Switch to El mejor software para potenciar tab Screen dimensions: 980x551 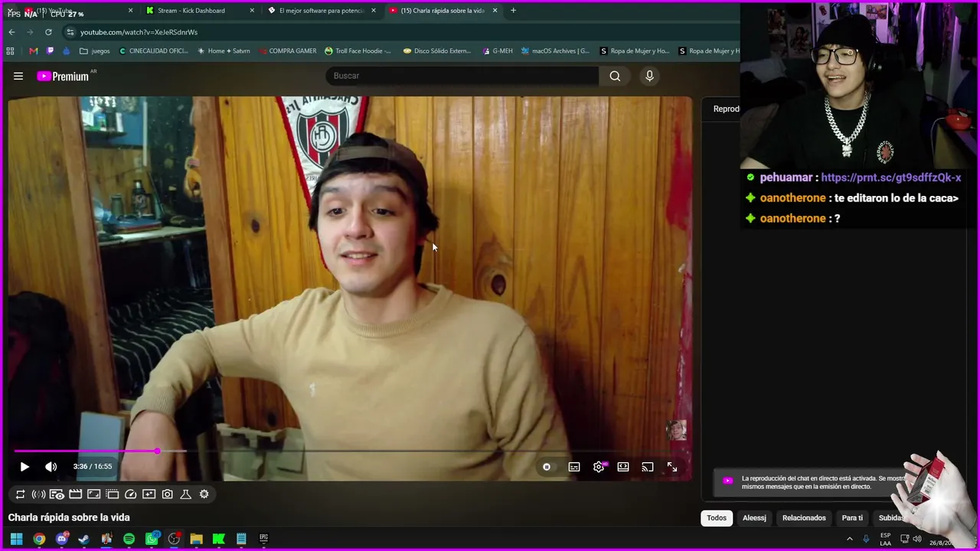coord(322,11)
